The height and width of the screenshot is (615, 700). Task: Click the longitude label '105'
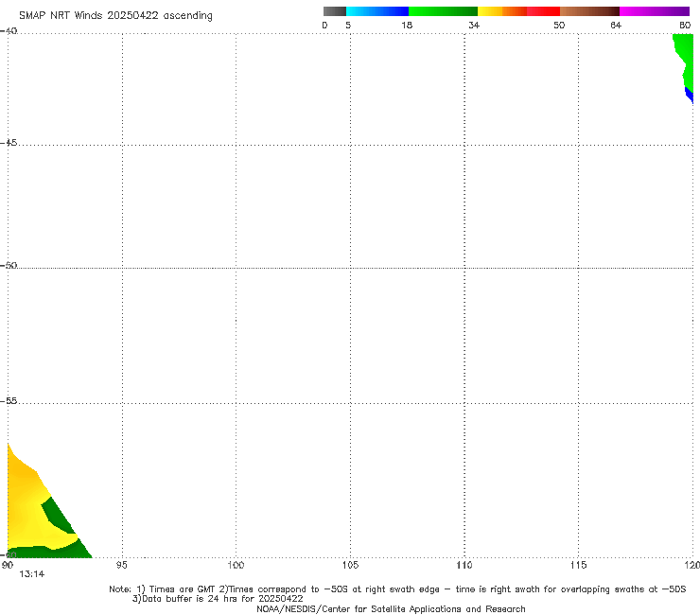(350, 565)
